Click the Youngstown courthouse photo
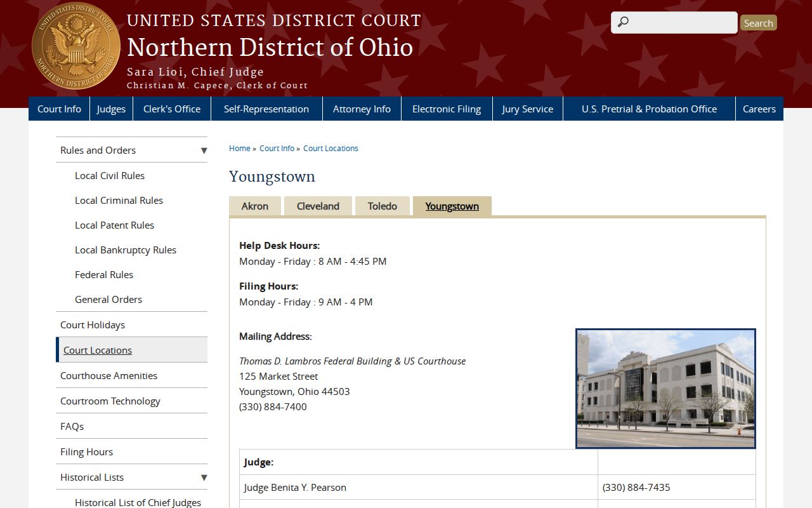 665,388
